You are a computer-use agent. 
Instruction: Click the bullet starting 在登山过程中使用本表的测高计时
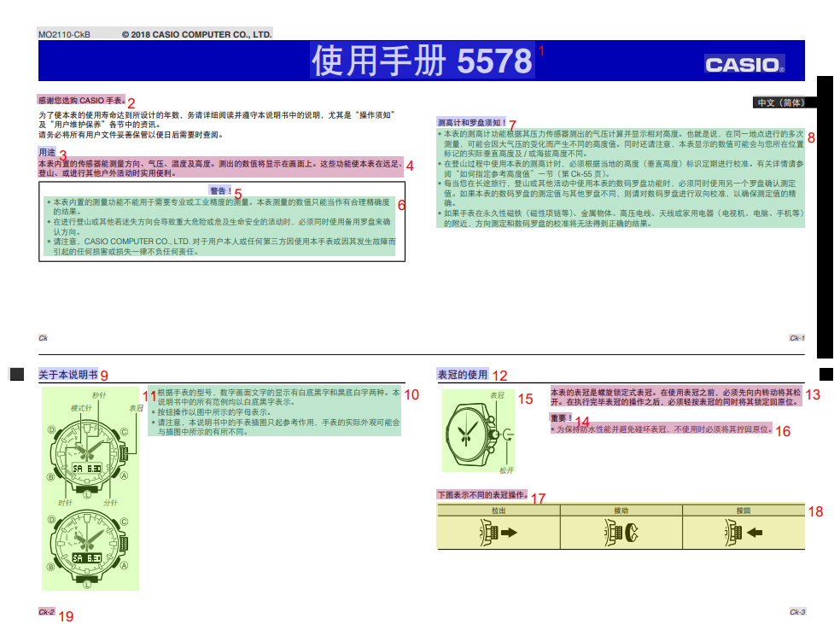621,168
